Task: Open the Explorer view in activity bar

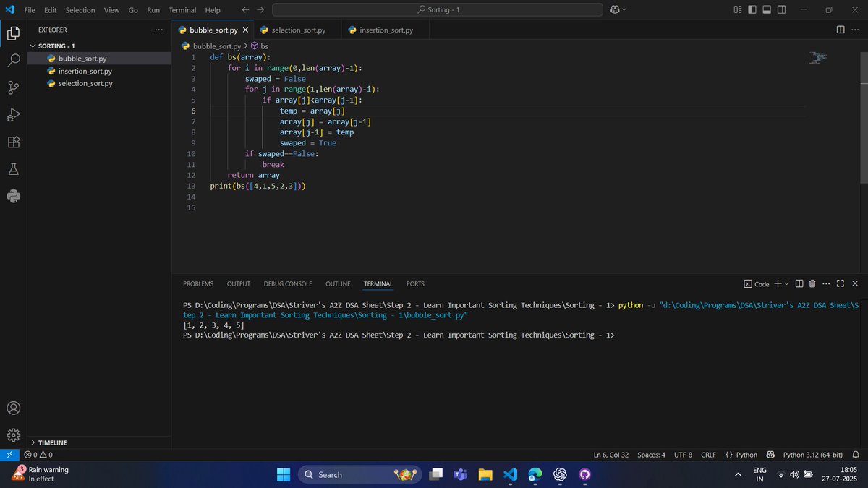Action: 13,33
